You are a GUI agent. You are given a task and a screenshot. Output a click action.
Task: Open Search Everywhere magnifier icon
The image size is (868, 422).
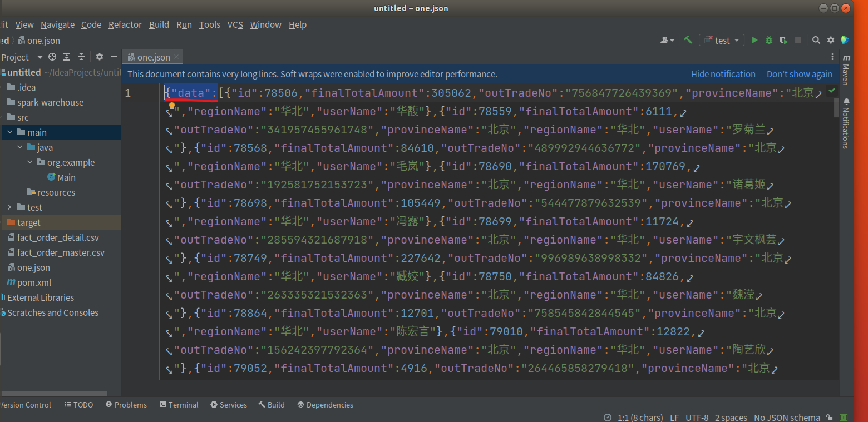[816, 40]
